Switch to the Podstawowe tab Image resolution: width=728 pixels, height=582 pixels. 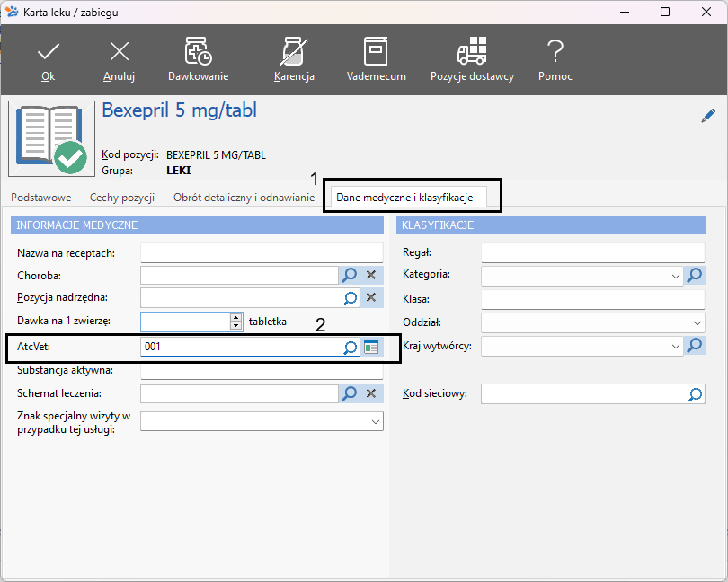pos(40,198)
